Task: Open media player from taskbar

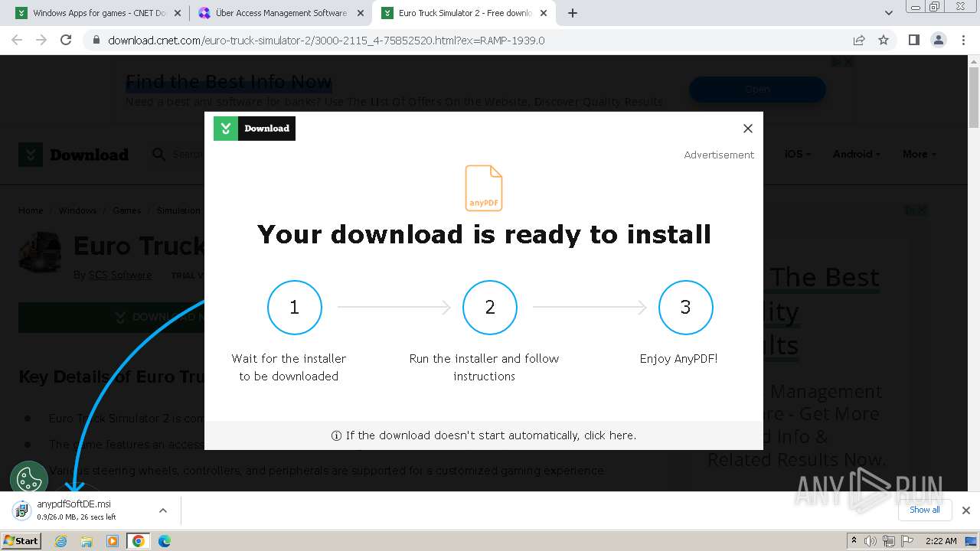Action: [x=113, y=541]
